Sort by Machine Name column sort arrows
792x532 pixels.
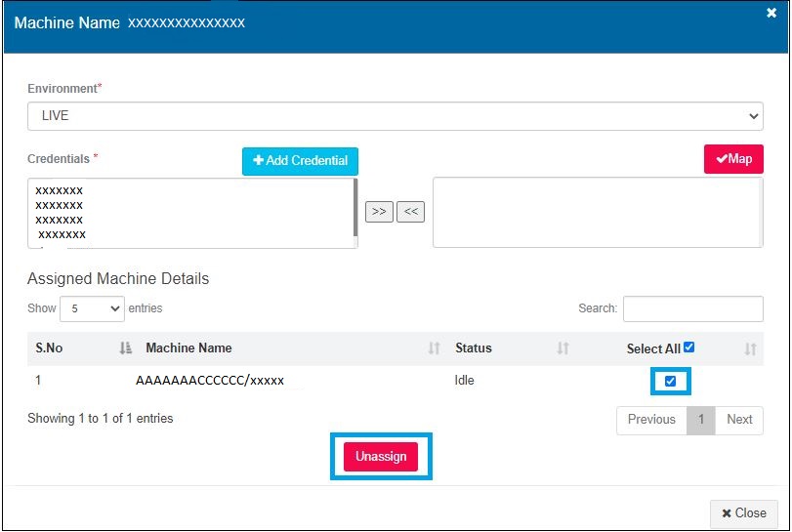click(x=434, y=348)
